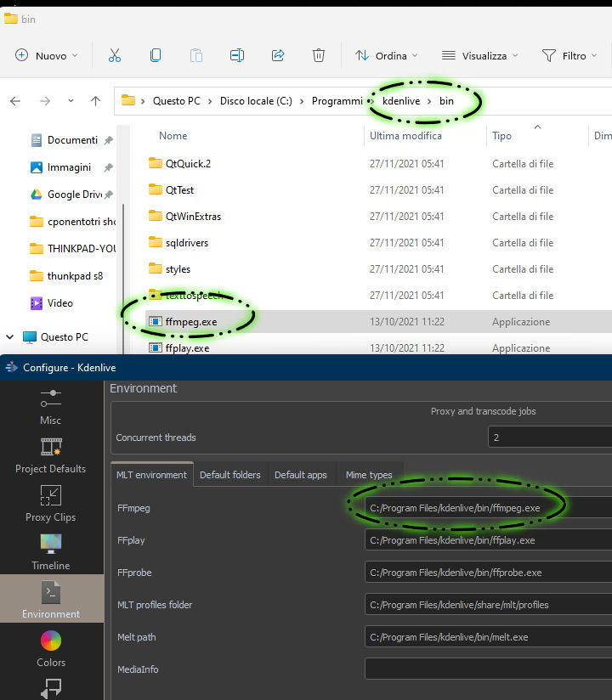Click the FFmpeg path field
612x700 pixels.
tap(488, 508)
